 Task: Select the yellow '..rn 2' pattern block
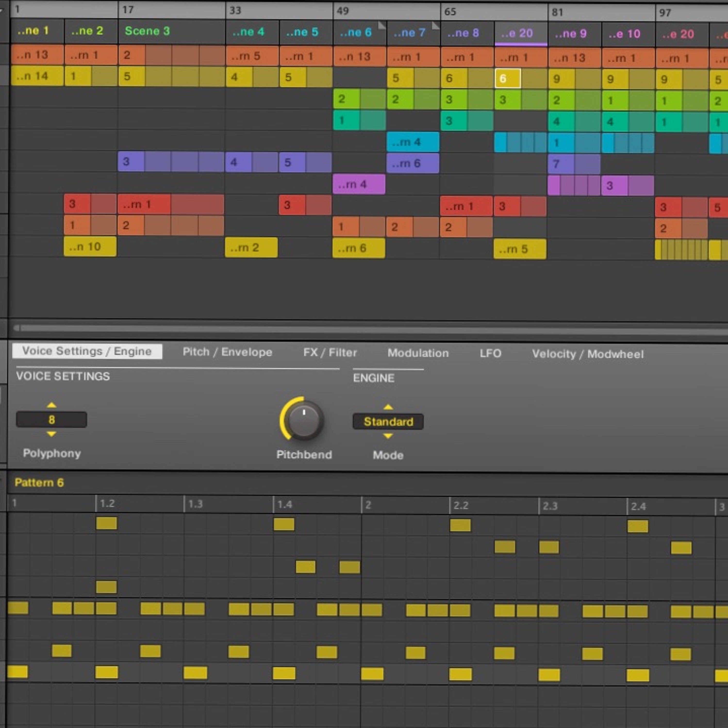pyautogui.click(x=251, y=248)
